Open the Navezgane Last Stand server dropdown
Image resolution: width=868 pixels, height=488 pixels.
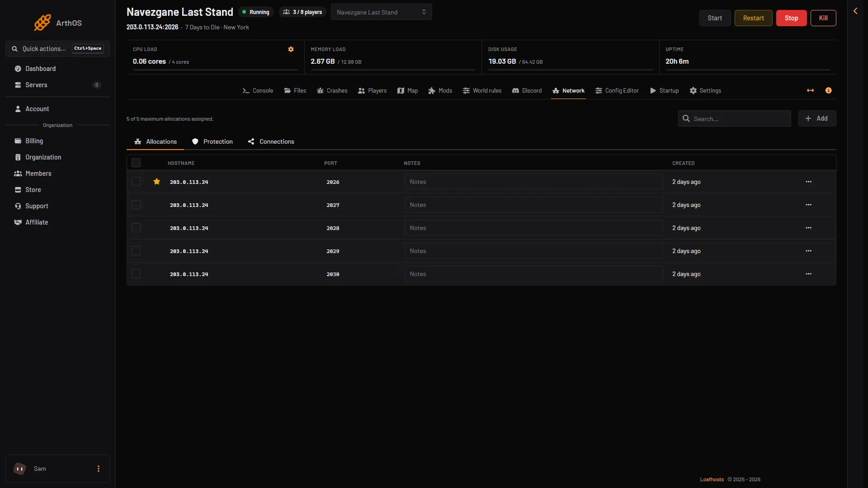(381, 12)
